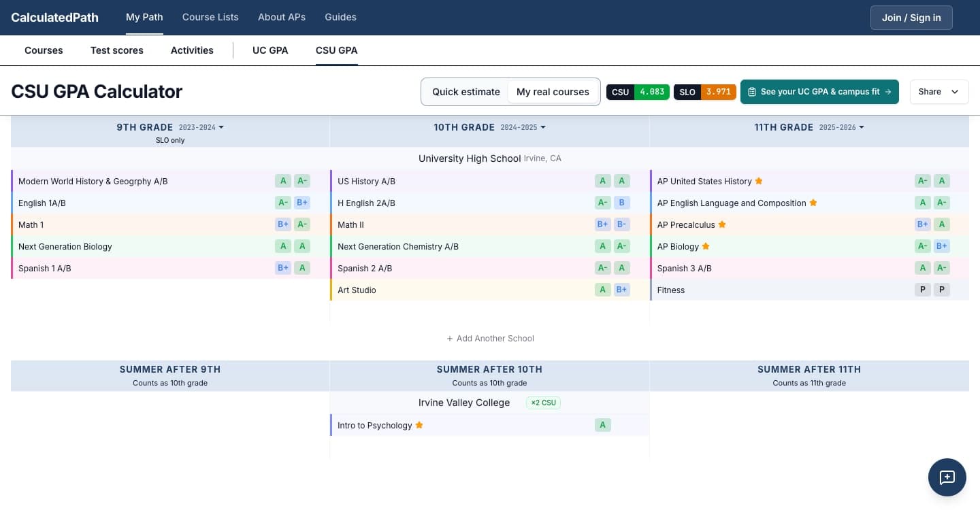The image size is (980, 510).
Task: Select the CSU GPA tab
Action: 336,50
